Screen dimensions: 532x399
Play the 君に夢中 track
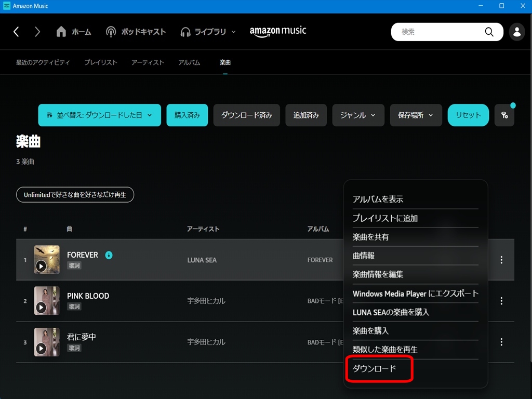[x=41, y=349]
